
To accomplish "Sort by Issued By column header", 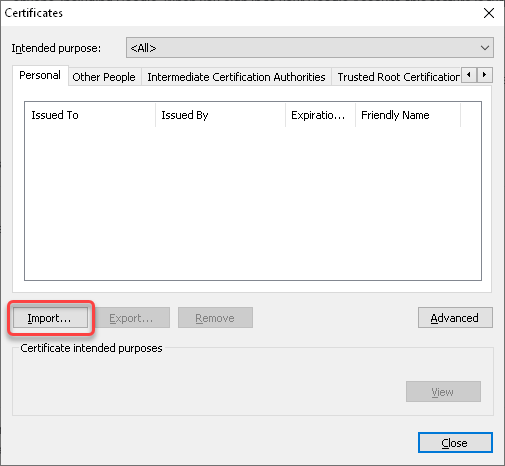I will [x=220, y=115].
